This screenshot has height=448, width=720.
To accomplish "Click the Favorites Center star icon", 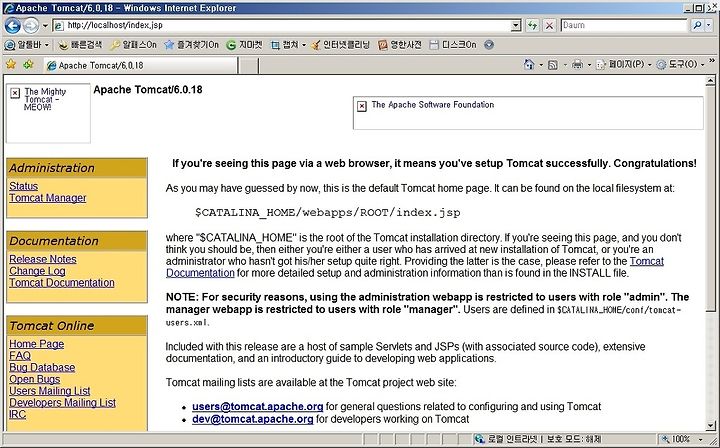I will click(11, 65).
